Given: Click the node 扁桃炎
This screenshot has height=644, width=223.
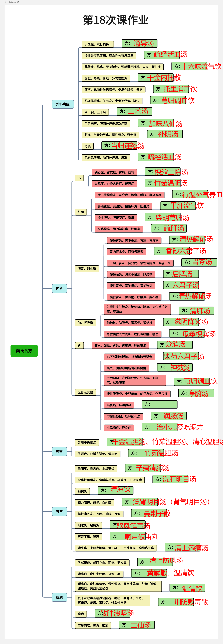Looking at the screenshot, I should 82,491.
